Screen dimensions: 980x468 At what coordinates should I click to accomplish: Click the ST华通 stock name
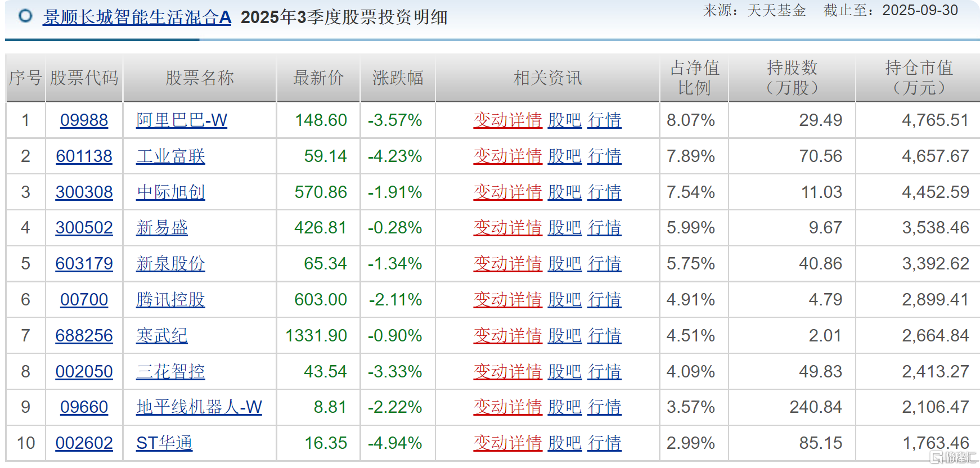[164, 443]
